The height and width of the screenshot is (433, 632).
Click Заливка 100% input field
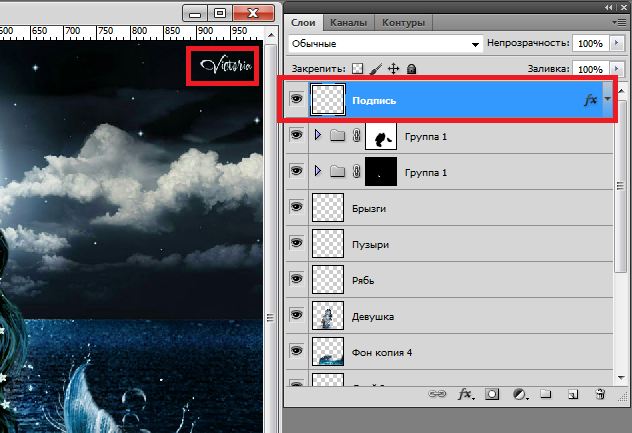[x=590, y=69]
